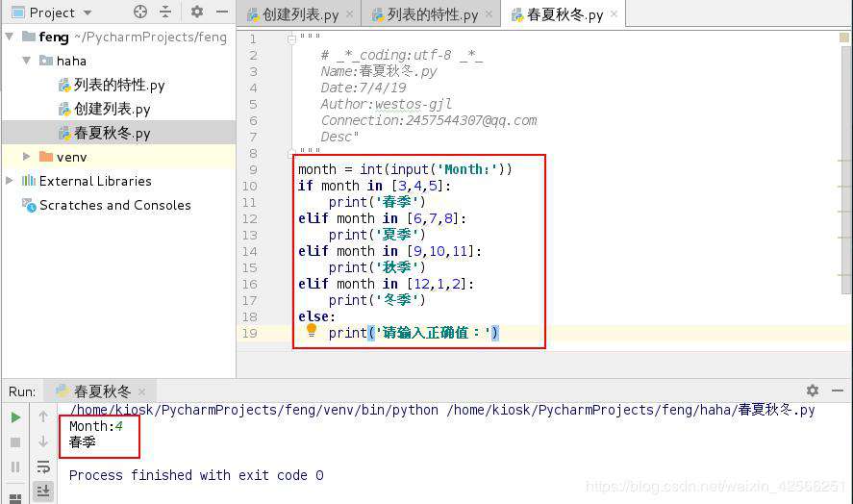This screenshot has height=504, width=853.
Task: Click the stop process square icon
Action: [x=15, y=441]
